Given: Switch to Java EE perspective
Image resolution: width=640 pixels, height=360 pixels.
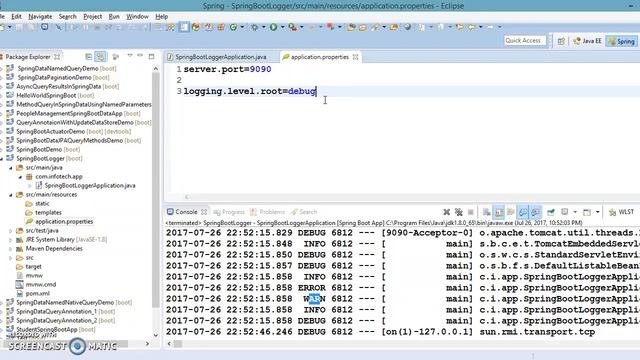Looking at the screenshot, I should (x=587, y=41).
